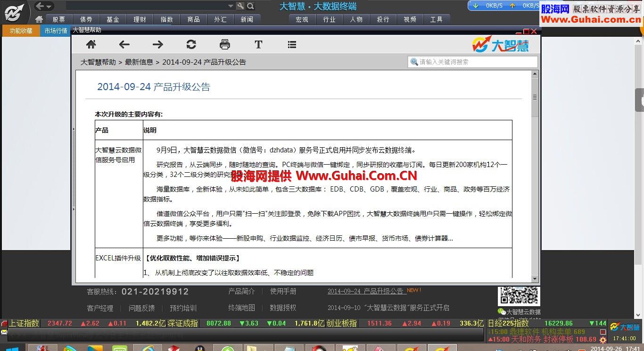The width and height of the screenshot is (644, 351).
Task: Select 日经225指数 in the ticker bar
Action: pos(508,323)
